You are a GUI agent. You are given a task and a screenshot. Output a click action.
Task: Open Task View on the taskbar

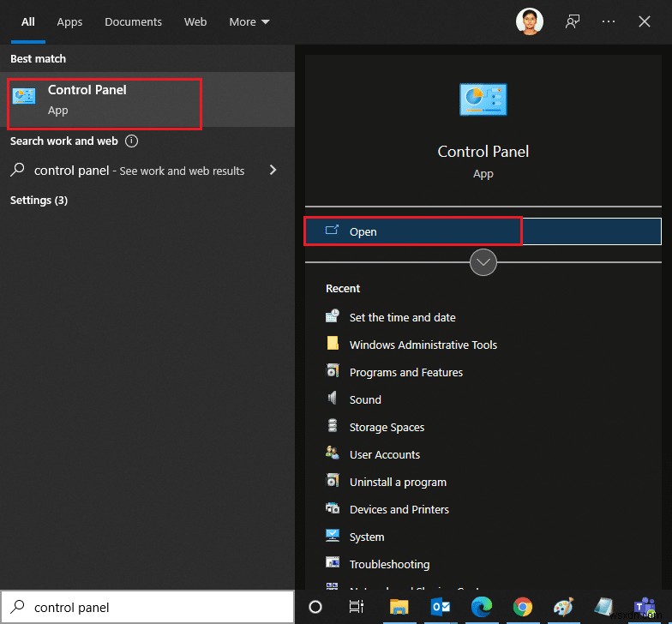click(x=357, y=607)
